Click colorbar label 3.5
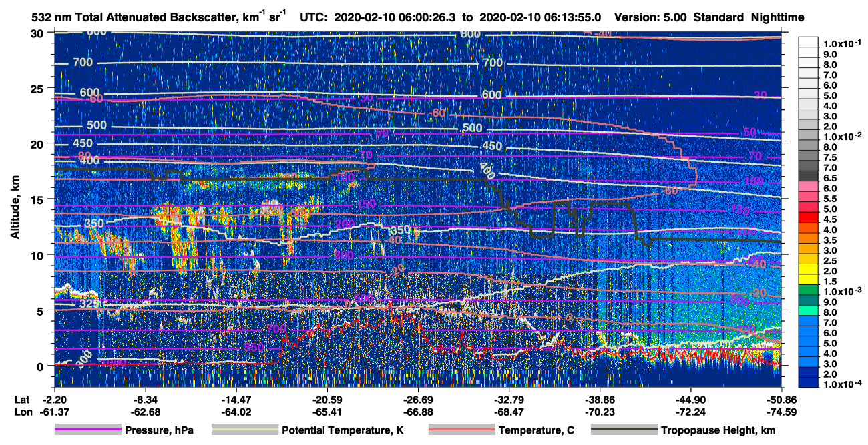 (x=830, y=240)
